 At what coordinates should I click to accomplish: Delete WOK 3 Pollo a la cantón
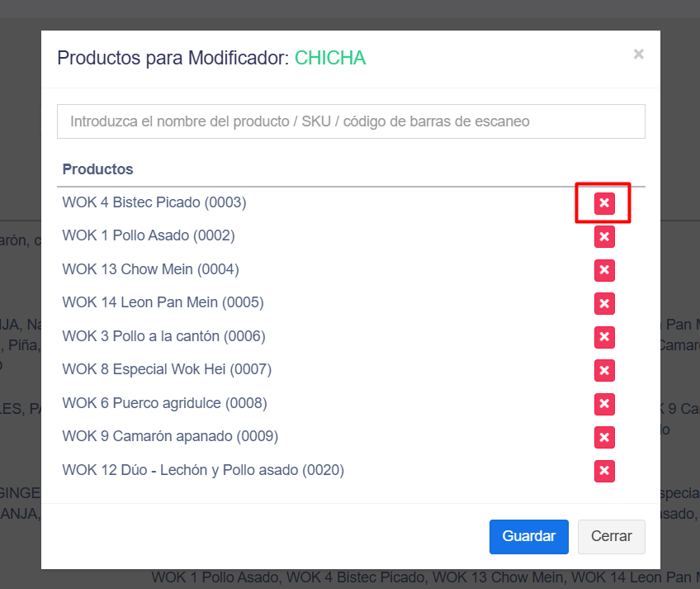click(604, 337)
